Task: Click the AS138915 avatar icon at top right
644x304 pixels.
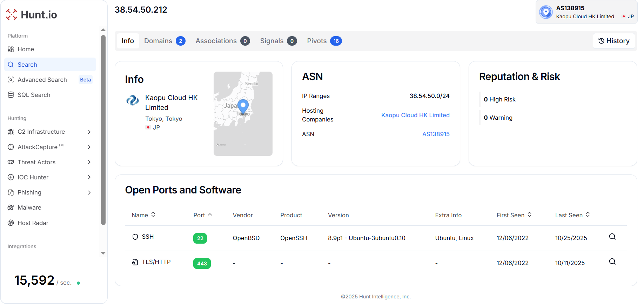Action: 546,12
